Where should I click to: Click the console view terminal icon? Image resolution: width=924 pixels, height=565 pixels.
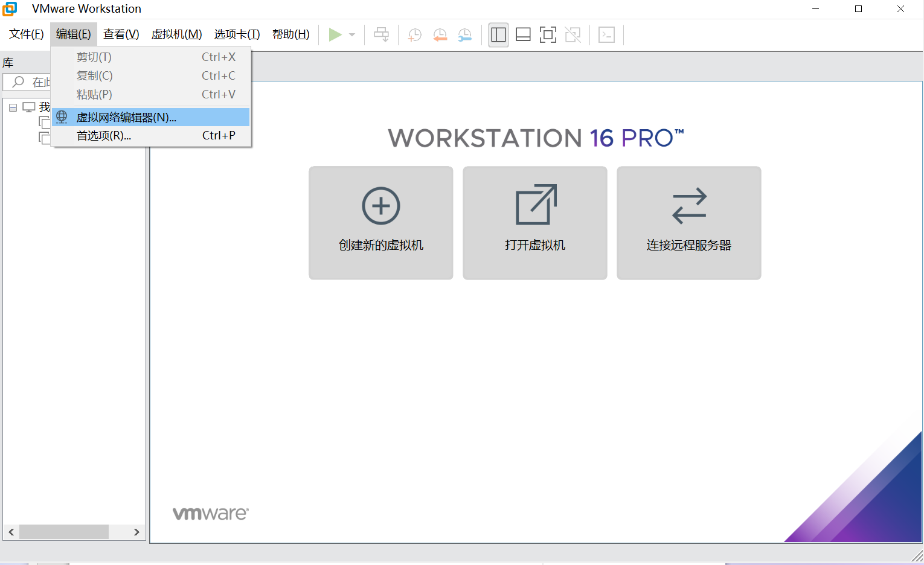(x=606, y=34)
